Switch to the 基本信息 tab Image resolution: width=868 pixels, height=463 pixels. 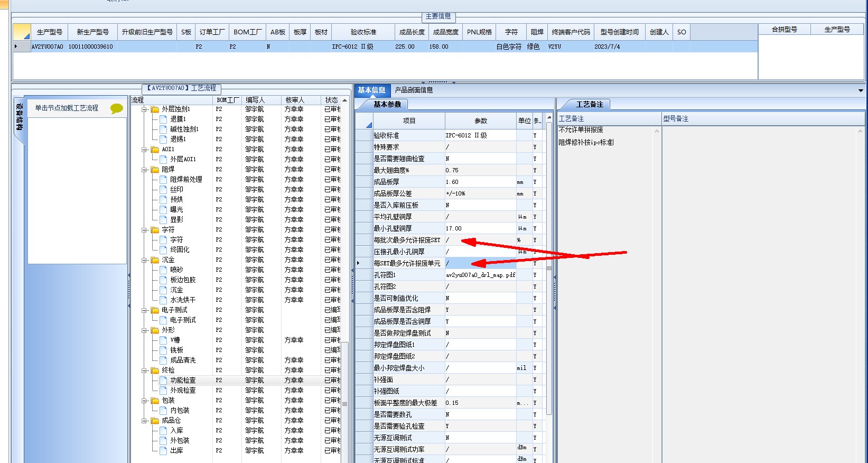coord(371,90)
